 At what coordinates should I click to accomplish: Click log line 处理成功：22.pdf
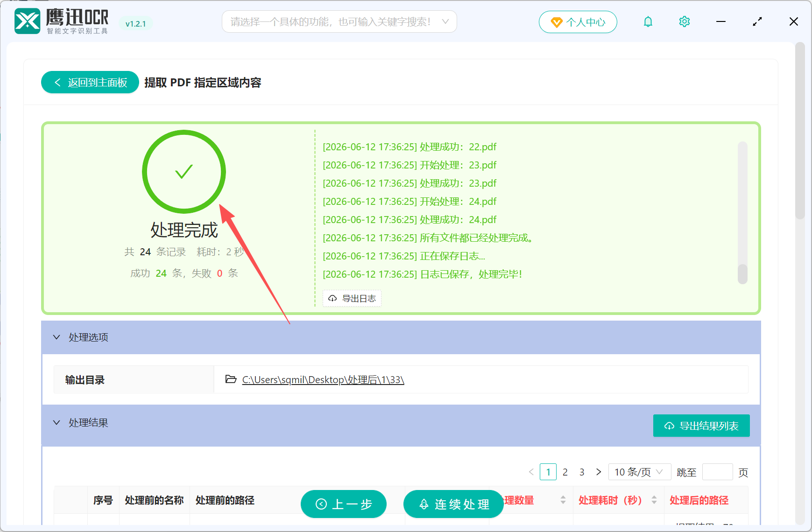pyautogui.click(x=410, y=147)
